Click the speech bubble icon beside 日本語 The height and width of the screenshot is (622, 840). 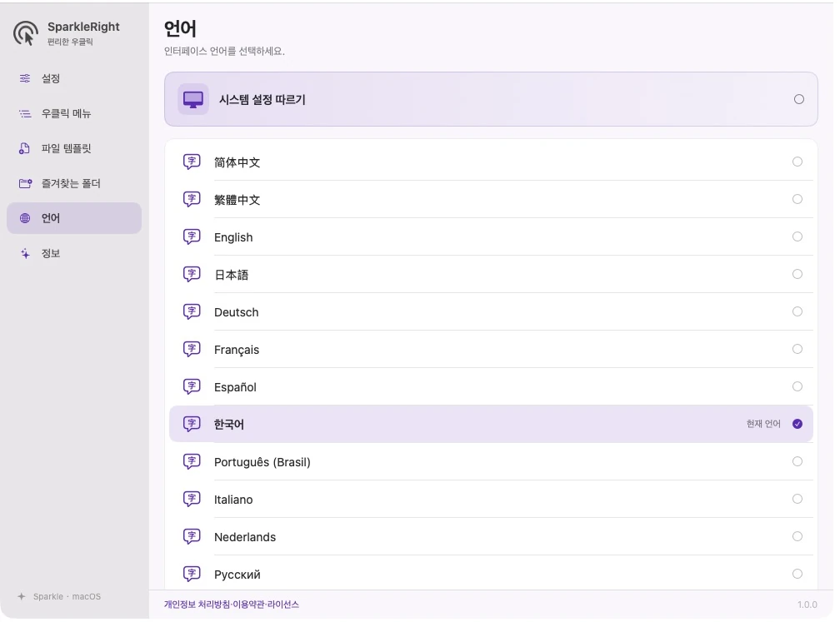coord(192,274)
